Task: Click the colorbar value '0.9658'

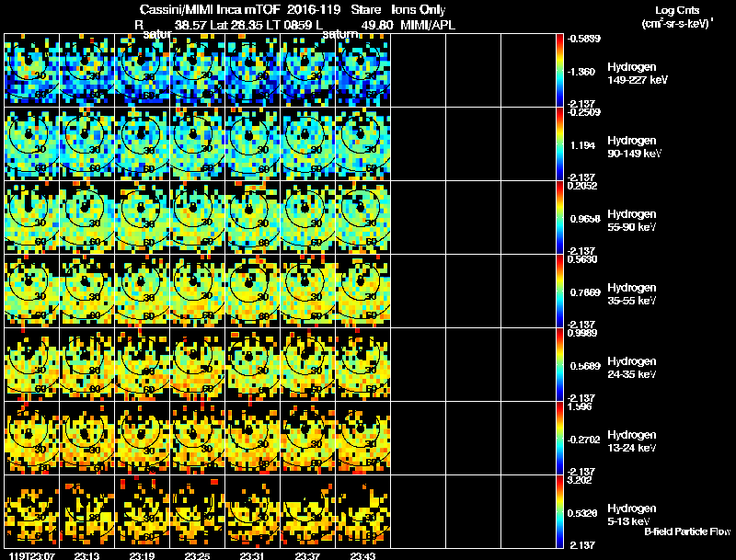Action: (x=585, y=219)
